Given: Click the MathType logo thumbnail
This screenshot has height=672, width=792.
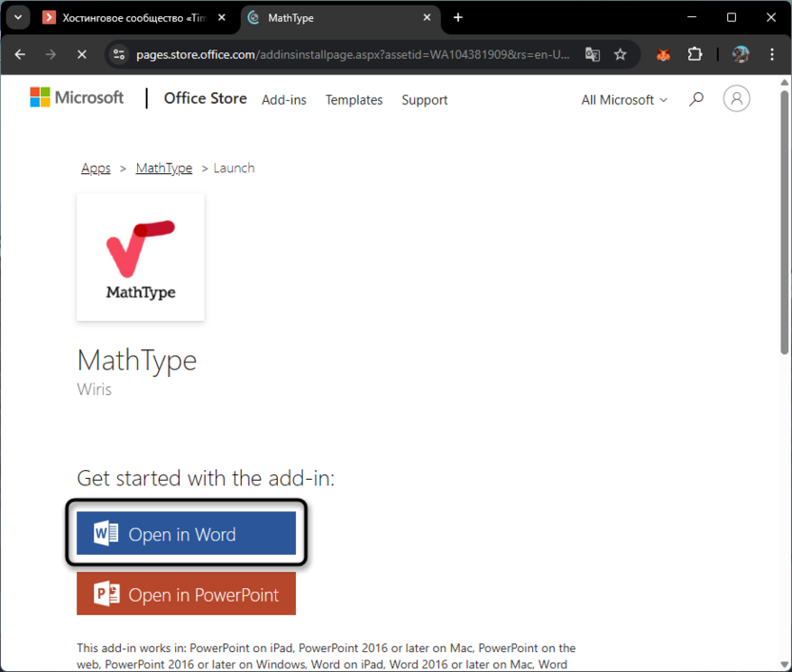Looking at the screenshot, I should coord(141,257).
